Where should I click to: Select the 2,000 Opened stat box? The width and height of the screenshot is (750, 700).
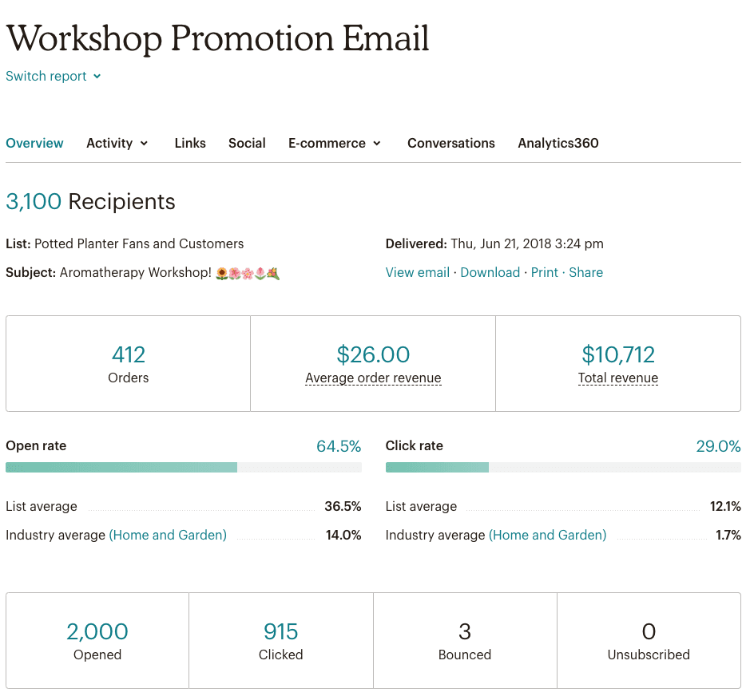pyautogui.click(x=97, y=639)
